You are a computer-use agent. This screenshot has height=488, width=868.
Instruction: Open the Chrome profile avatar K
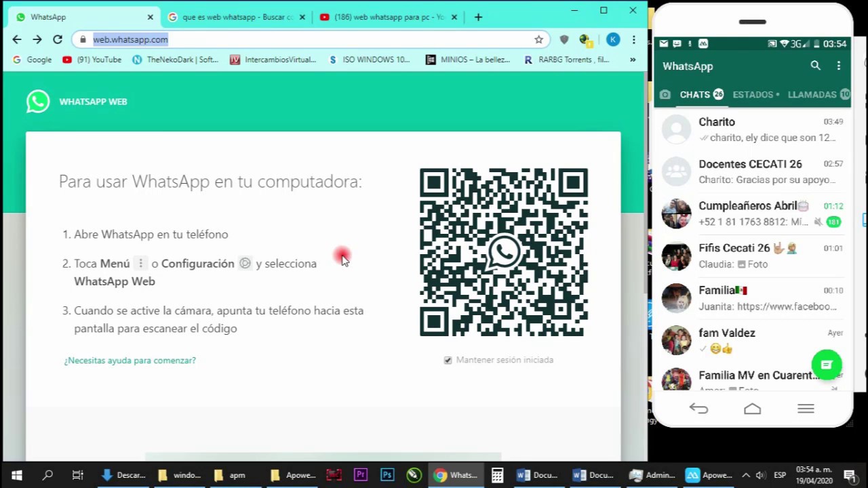click(x=613, y=39)
